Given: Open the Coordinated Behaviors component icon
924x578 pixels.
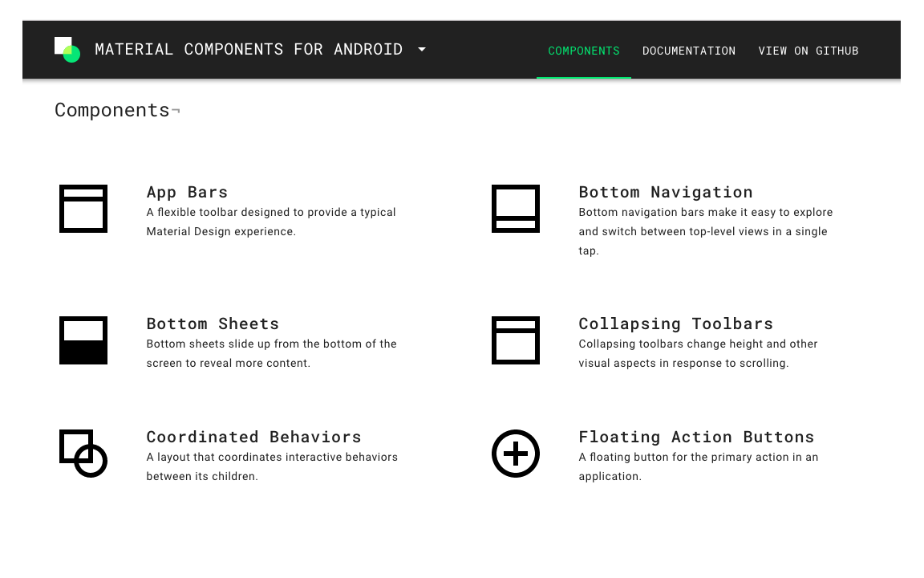Looking at the screenshot, I should pyautogui.click(x=83, y=454).
